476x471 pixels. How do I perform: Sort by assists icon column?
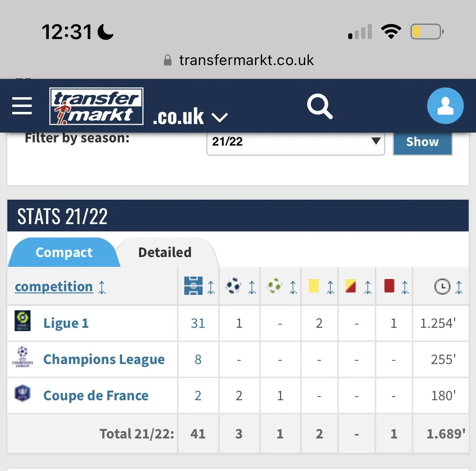[275, 286]
